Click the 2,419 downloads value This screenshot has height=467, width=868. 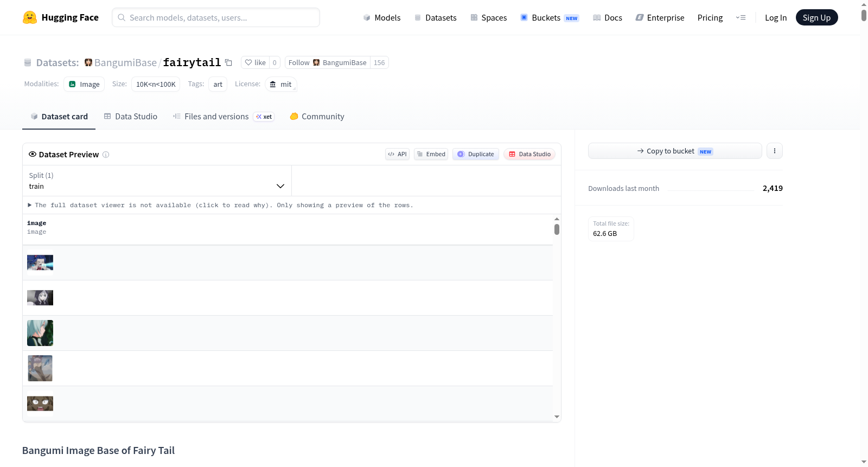[773, 188]
